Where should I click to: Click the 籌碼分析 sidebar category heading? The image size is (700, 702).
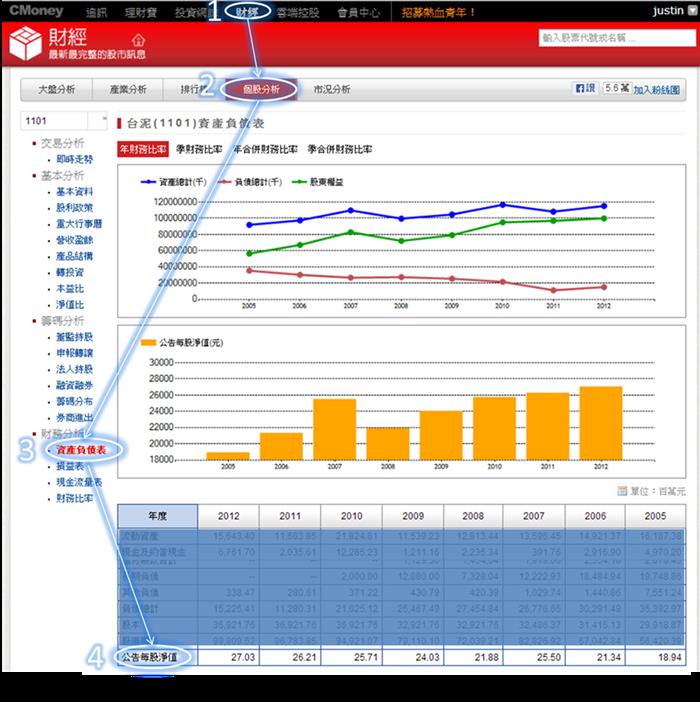(62, 321)
